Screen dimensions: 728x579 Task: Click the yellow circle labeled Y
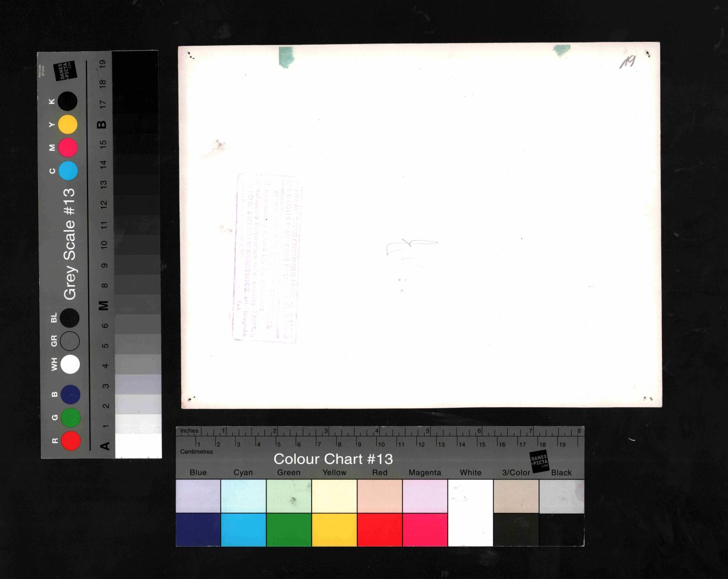(68, 124)
